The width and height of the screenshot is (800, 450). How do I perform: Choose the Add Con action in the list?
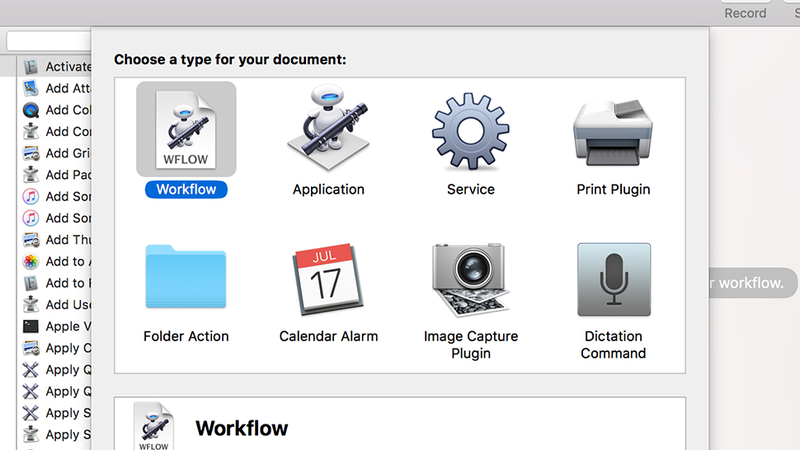point(57,132)
